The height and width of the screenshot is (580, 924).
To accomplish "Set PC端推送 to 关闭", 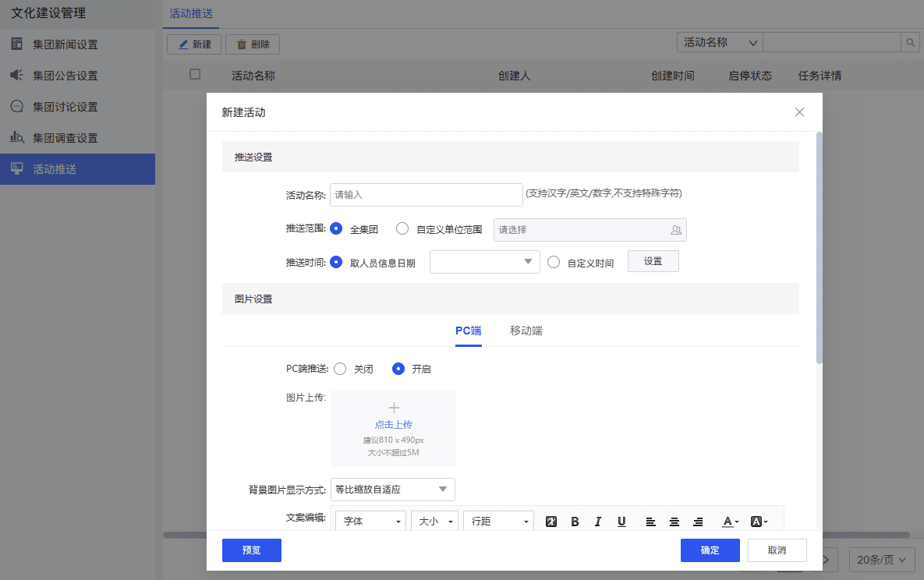I will click(x=340, y=369).
